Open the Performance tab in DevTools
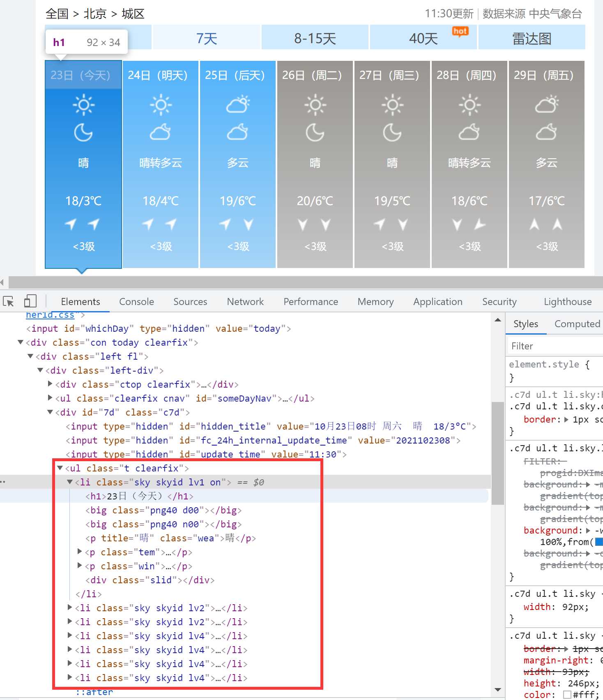Image resolution: width=603 pixels, height=700 pixels. (311, 302)
